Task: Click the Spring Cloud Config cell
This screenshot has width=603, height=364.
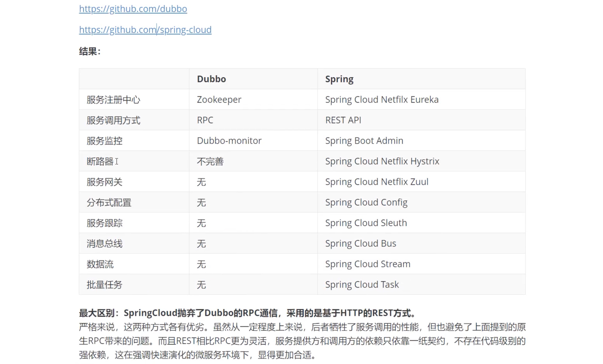Action: click(x=366, y=202)
